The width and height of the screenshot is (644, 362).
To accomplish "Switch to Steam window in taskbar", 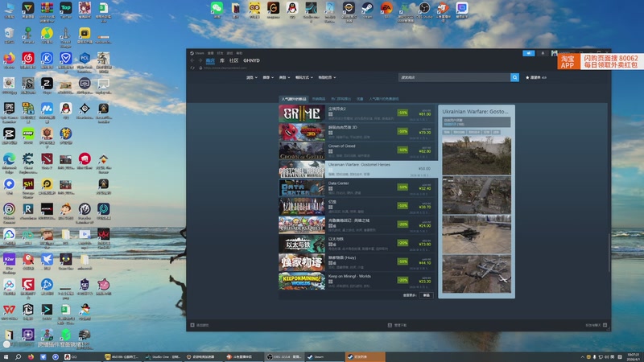I will pyautogui.click(x=324, y=356).
